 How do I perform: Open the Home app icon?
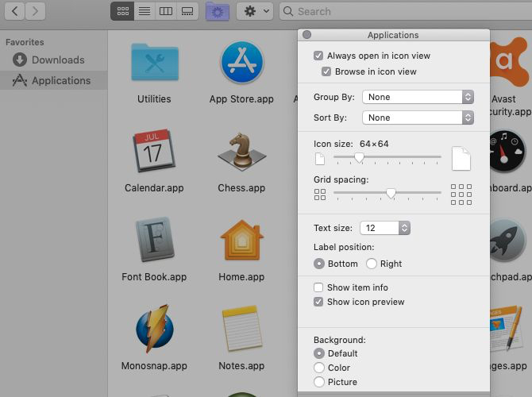(241, 241)
